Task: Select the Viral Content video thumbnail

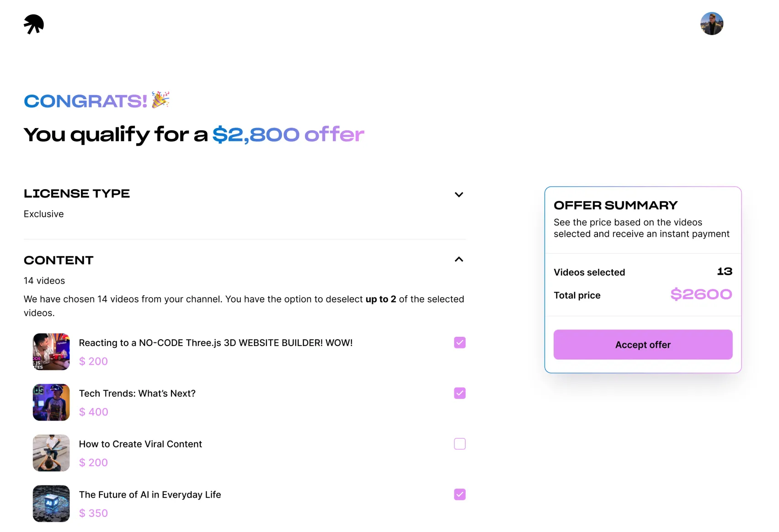Action: pos(51,453)
